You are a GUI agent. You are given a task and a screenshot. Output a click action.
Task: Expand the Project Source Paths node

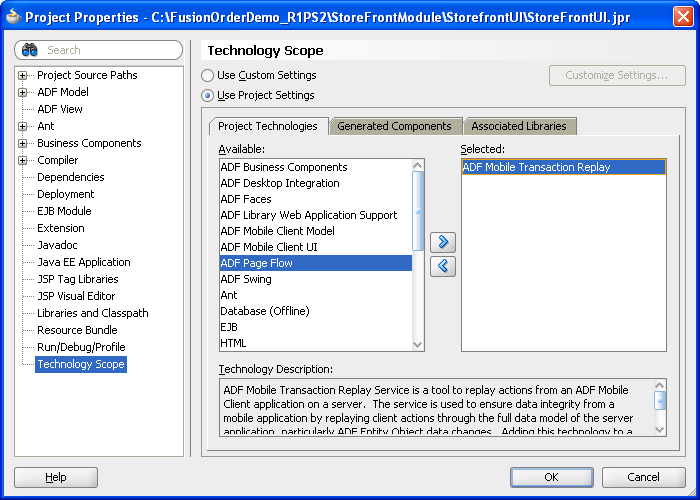[x=22, y=75]
